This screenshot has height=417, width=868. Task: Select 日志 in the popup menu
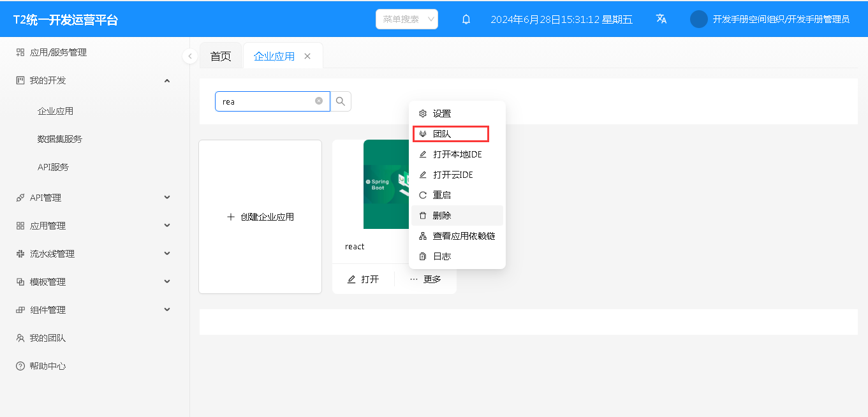tap(457, 256)
